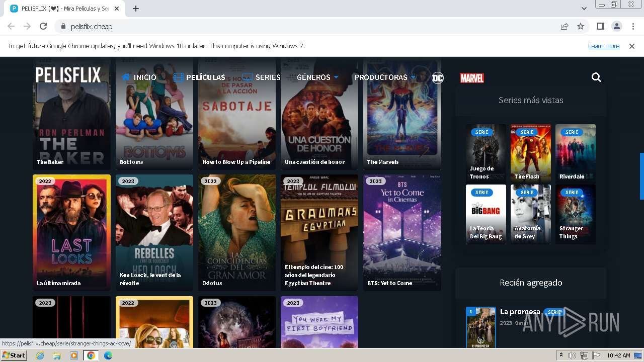Screen dimensions: 644x362
Task: Open You Were My First Boyfriend poster
Action: (x=319, y=322)
